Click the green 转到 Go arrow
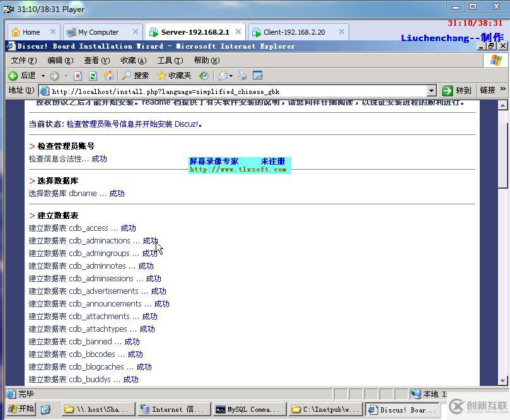 pyautogui.click(x=448, y=90)
